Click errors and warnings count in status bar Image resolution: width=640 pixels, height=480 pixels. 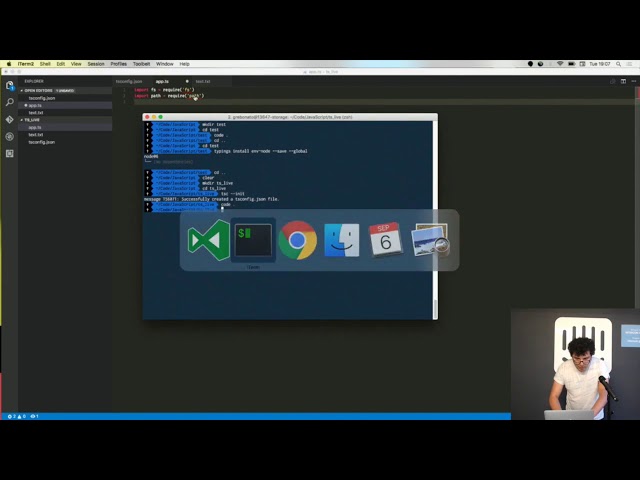(17, 416)
